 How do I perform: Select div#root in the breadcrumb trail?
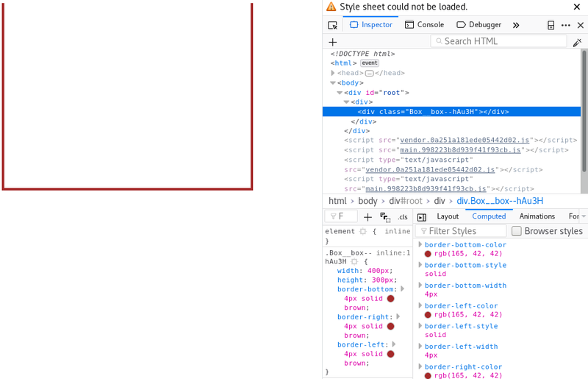(x=406, y=201)
